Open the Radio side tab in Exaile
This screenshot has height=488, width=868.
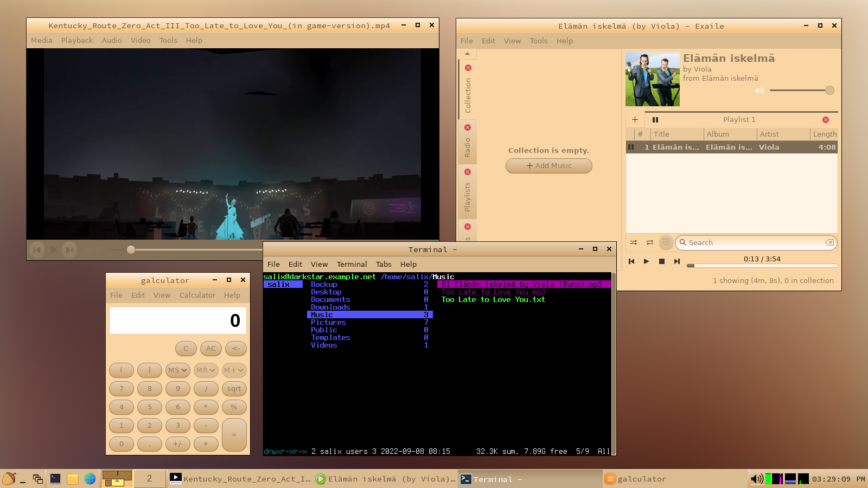point(468,148)
